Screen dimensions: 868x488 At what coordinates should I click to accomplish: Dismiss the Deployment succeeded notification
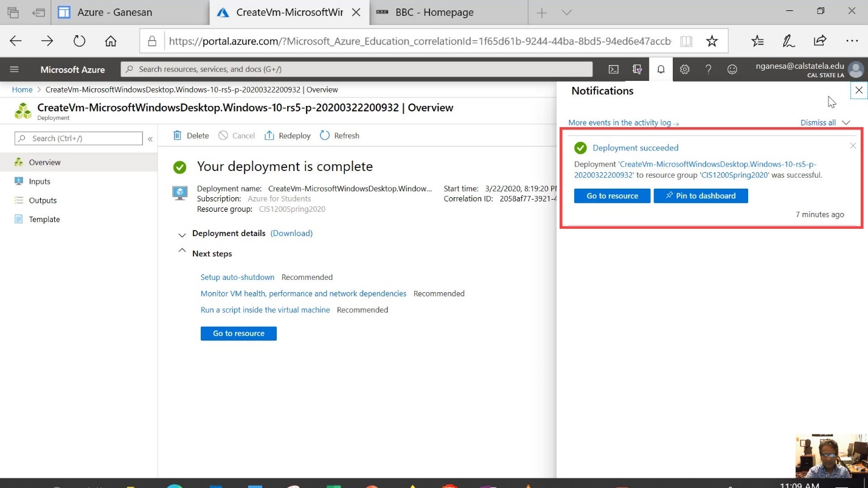(x=853, y=146)
